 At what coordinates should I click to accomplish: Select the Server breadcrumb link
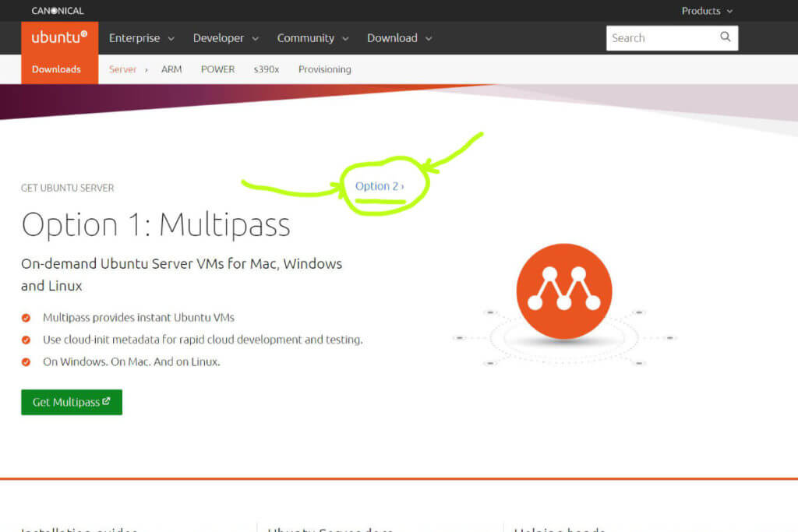point(122,69)
